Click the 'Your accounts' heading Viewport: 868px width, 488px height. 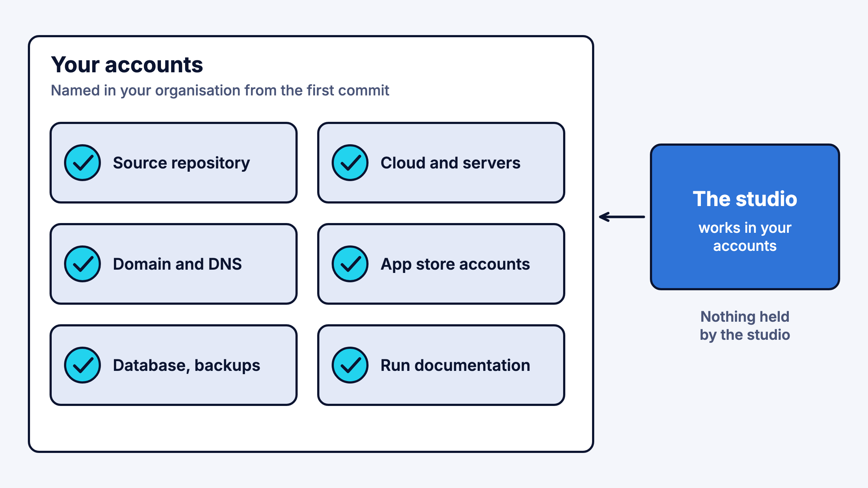[127, 65]
